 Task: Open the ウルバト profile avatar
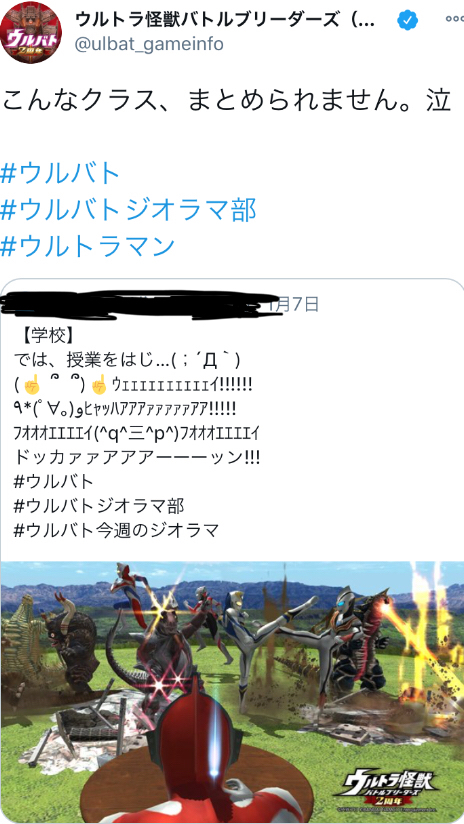coord(30,33)
